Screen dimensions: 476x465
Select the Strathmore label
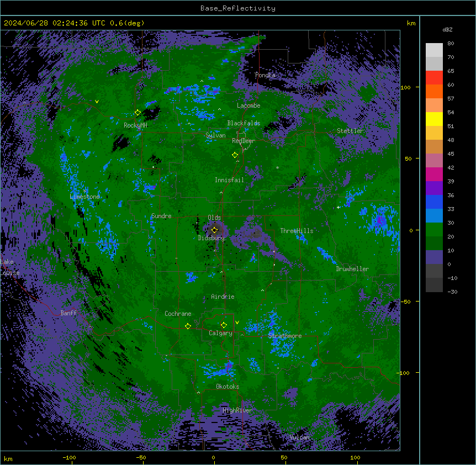coord(285,336)
